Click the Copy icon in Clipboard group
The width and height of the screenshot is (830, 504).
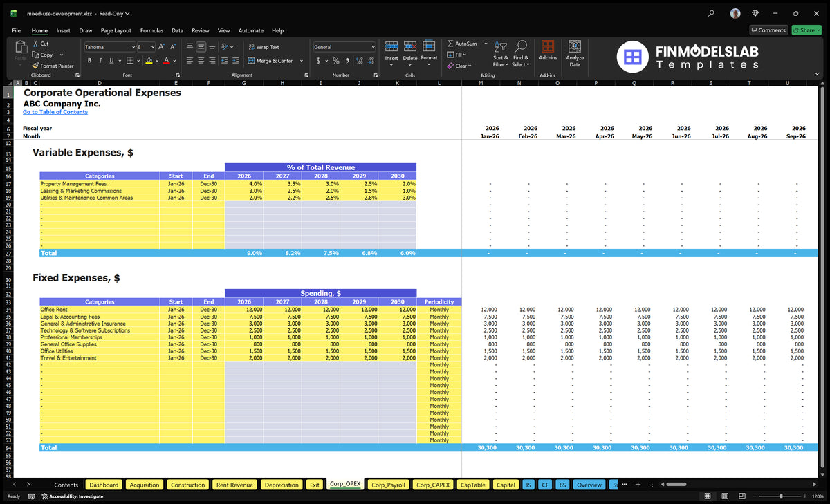pyautogui.click(x=35, y=55)
